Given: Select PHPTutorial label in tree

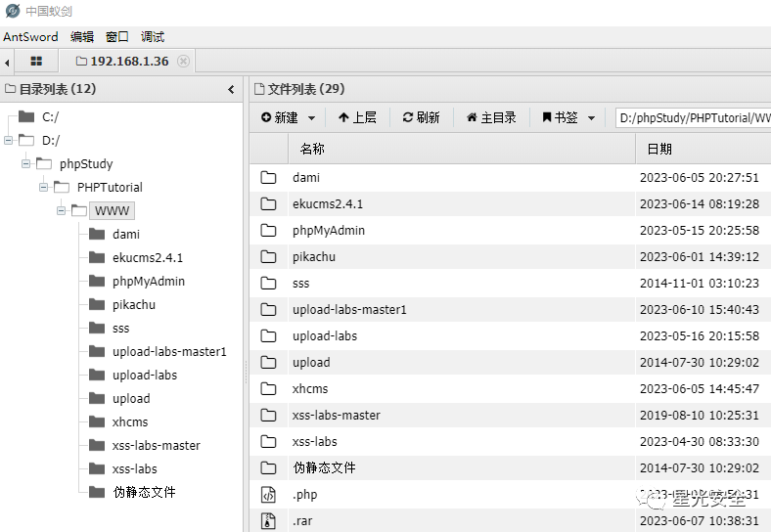Looking at the screenshot, I should [110, 188].
